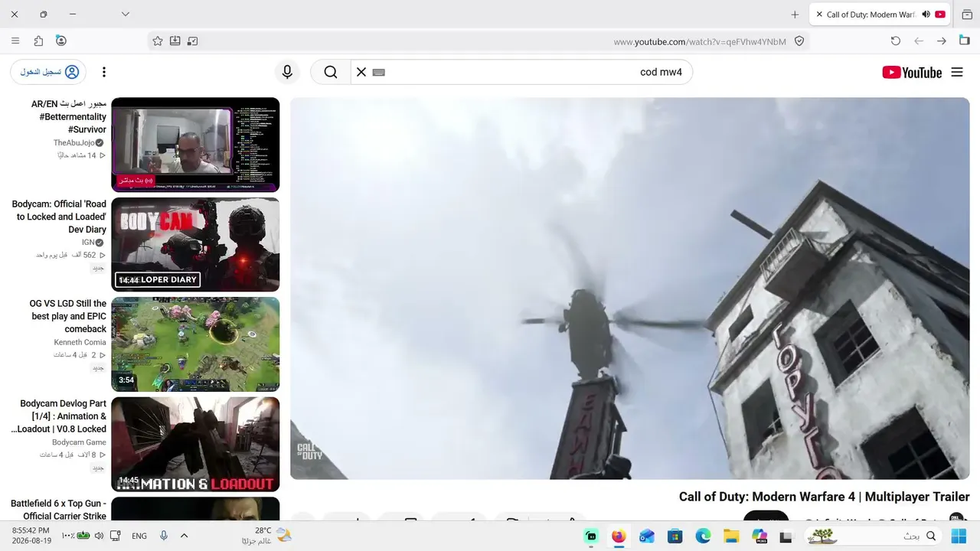Click the browser address bar URL

coord(700,41)
